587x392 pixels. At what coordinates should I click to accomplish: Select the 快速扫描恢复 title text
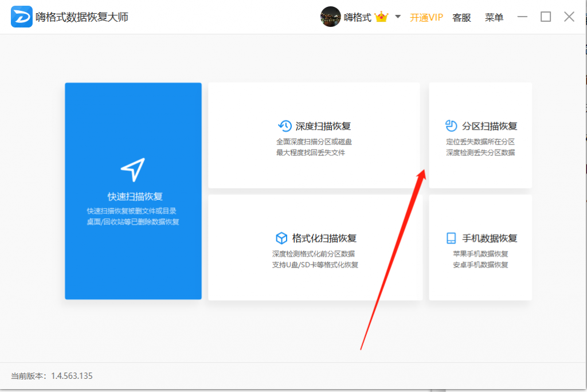(135, 197)
